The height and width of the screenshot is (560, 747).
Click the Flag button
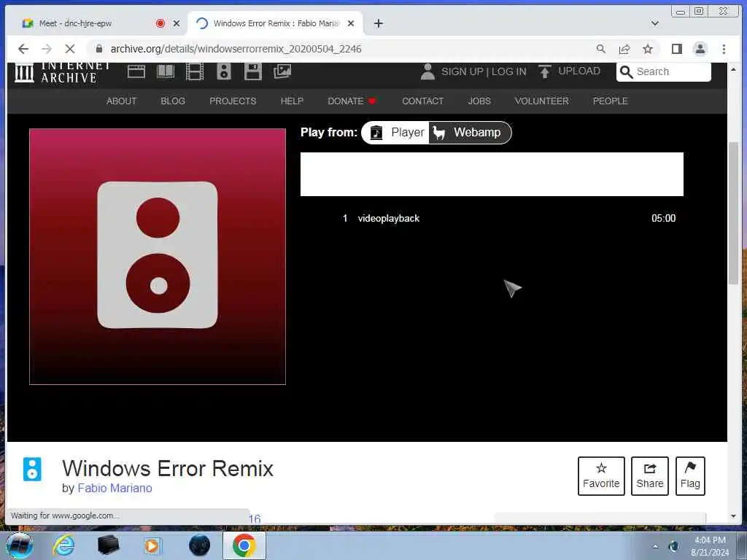690,475
